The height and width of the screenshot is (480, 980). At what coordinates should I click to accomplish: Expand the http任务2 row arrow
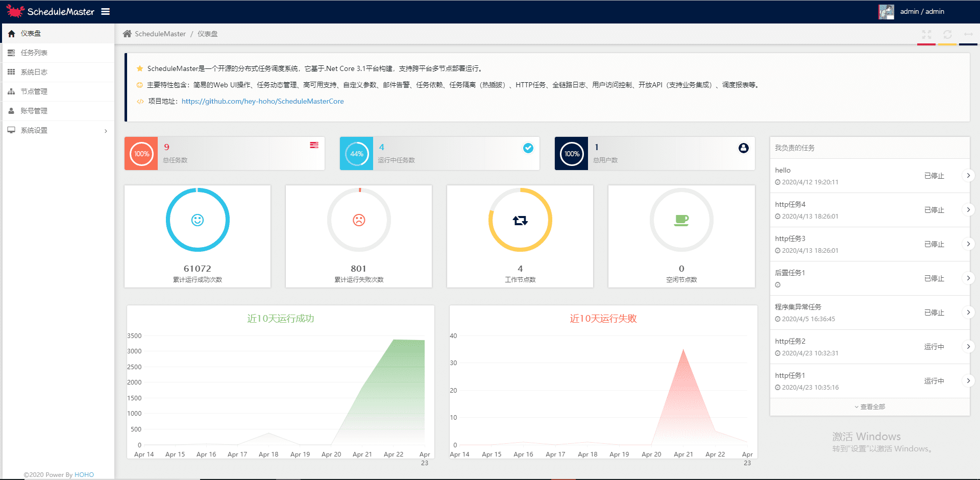[968, 347]
